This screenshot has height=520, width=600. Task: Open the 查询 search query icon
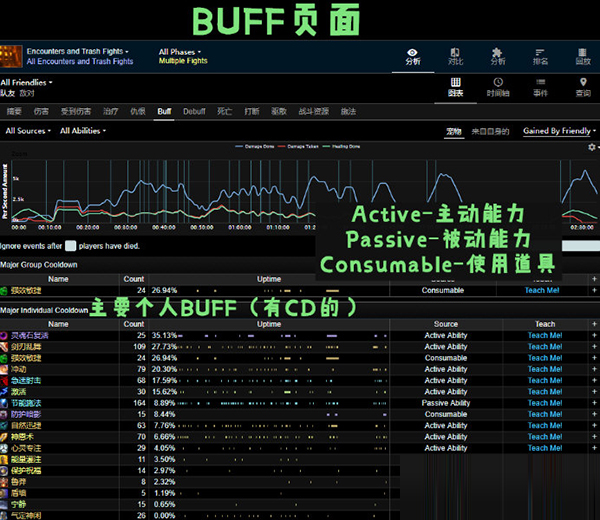(x=583, y=87)
